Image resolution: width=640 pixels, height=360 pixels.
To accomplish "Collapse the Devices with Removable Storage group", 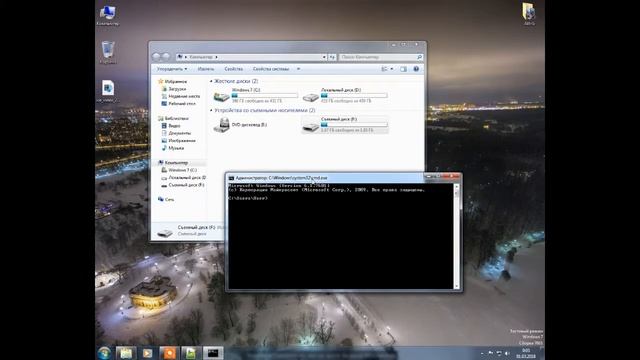I will pyautogui.click(x=211, y=110).
